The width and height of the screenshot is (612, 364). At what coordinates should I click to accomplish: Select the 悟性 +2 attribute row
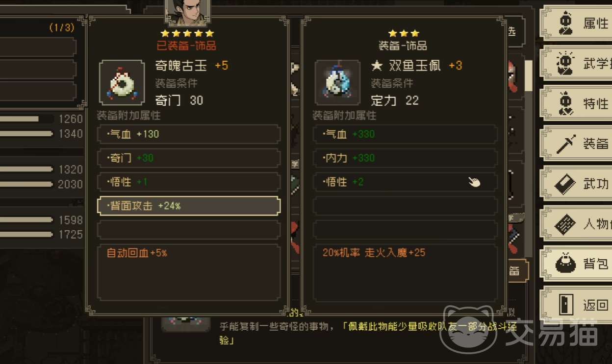(405, 182)
